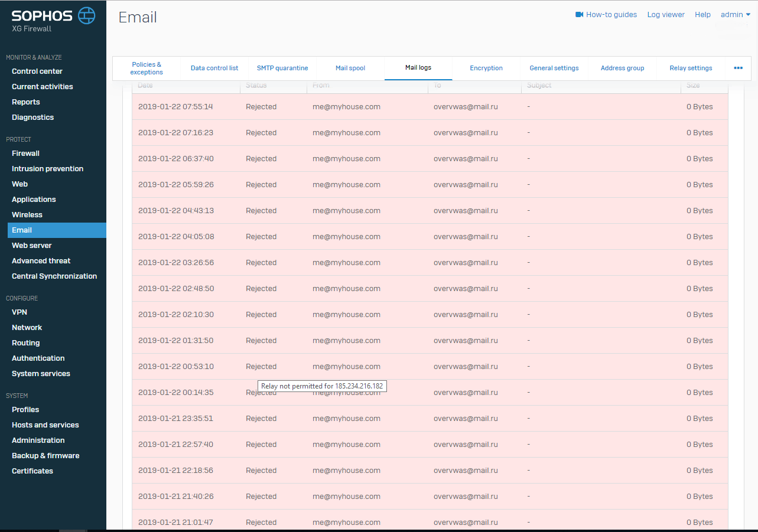
Task: Open Intrusion prevention section
Action: click(47, 168)
